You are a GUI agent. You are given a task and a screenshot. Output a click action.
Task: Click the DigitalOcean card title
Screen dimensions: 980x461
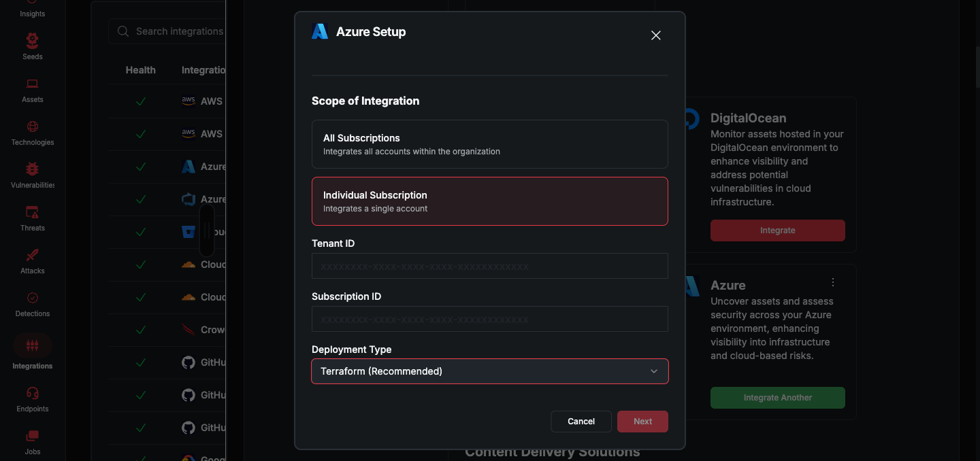tap(748, 118)
